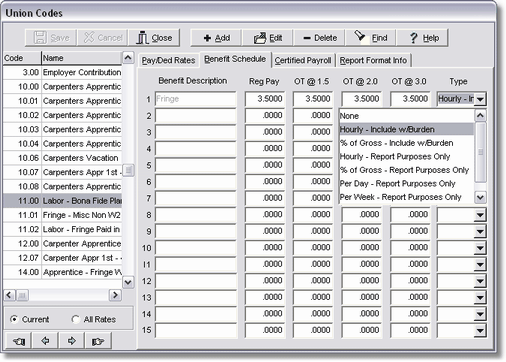Open Type dropdown for row 12

click(x=480, y=281)
